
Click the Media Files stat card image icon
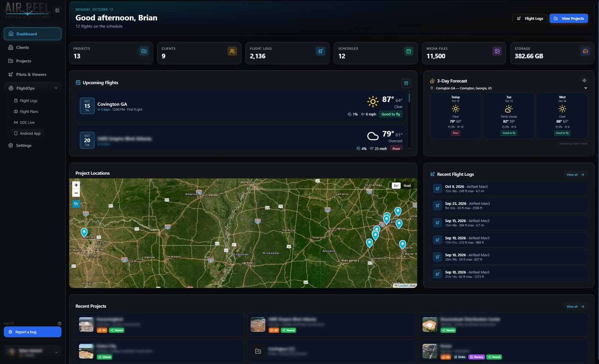tap(497, 51)
